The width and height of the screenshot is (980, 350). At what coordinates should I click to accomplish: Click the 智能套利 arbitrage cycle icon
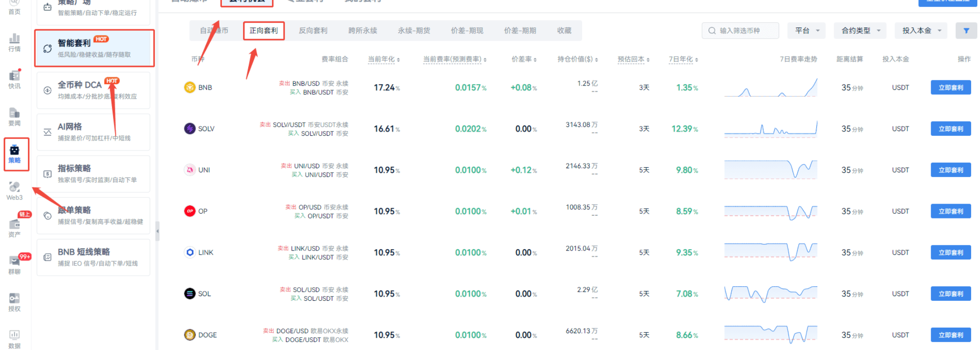47,48
